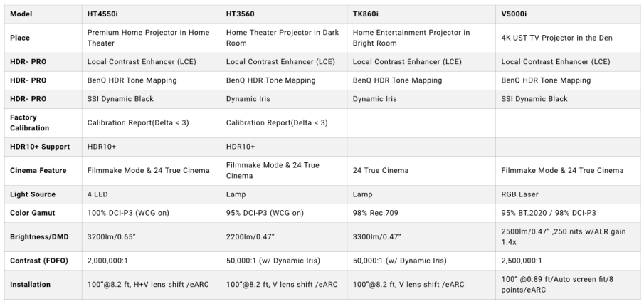Select the 'Cinema Feature' row label

pos(38,170)
